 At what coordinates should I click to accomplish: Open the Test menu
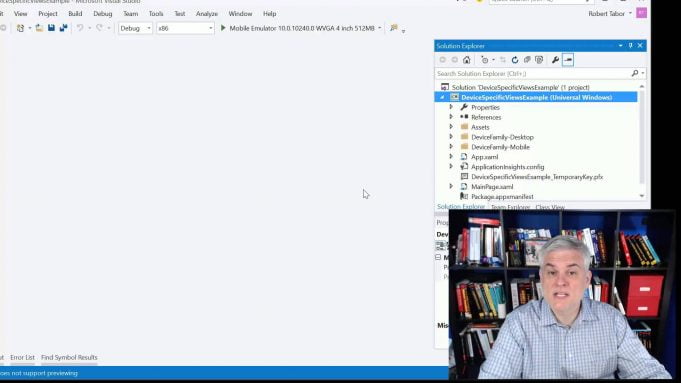[180, 14]
